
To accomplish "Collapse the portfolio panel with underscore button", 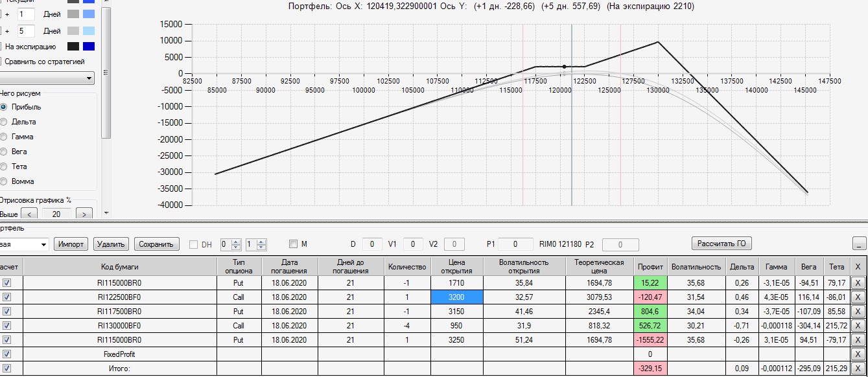I will point(859,244).
